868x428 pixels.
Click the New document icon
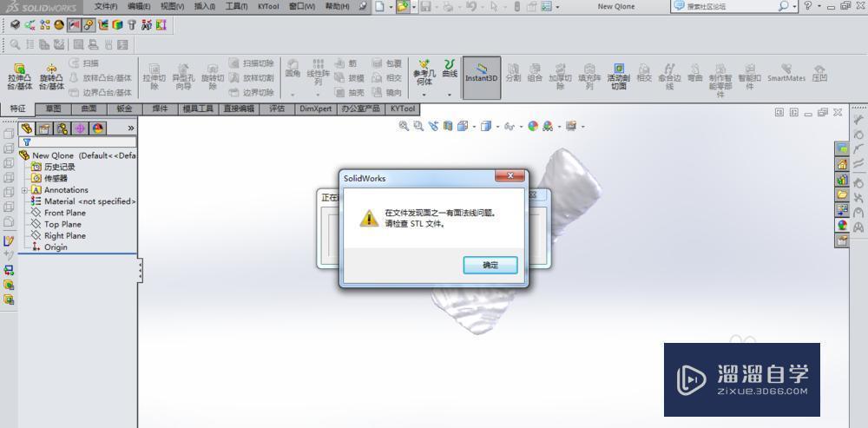click(x=380, y=7)
